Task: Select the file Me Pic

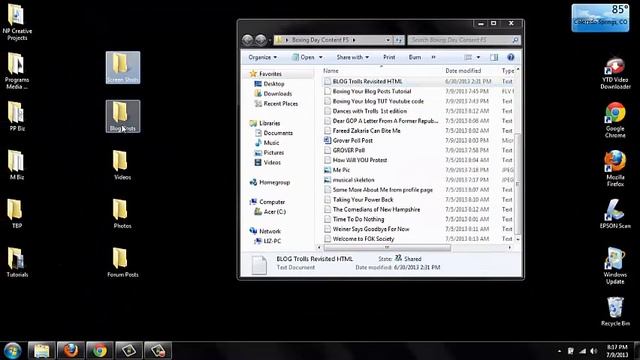Action: 337,170
